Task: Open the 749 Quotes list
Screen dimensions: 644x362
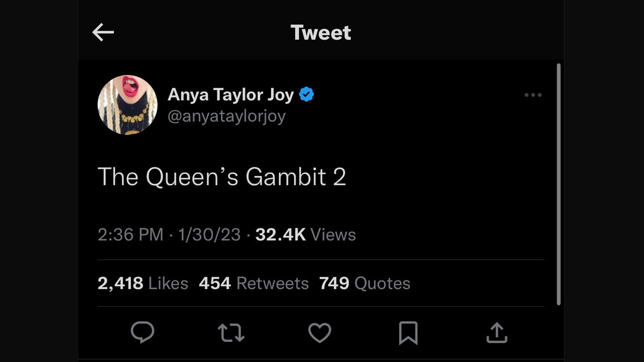Action: (x=364, y=283)
